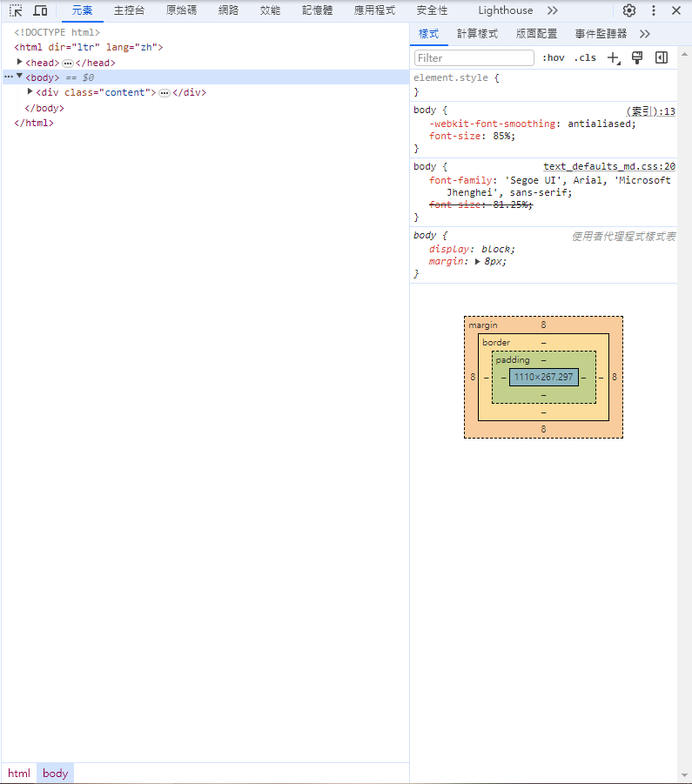Viewport: 692px width, 784px height.
Task: Switch to the 網路 tab
Action: (x=229, y=10)
